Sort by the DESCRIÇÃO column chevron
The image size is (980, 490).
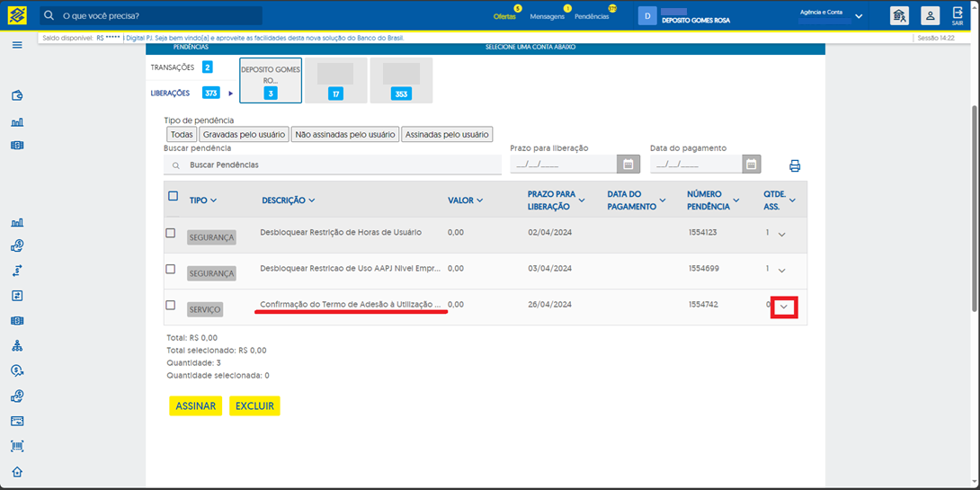312,200
